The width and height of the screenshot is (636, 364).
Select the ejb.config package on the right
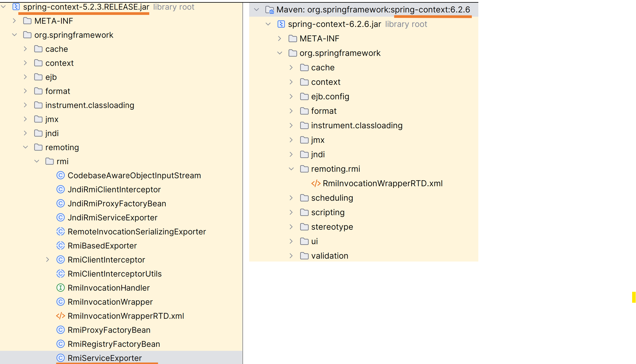click(330, 97)
